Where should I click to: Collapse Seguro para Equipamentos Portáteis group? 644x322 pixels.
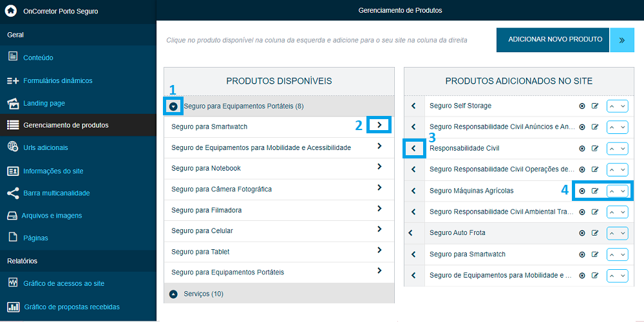(173, 106)
